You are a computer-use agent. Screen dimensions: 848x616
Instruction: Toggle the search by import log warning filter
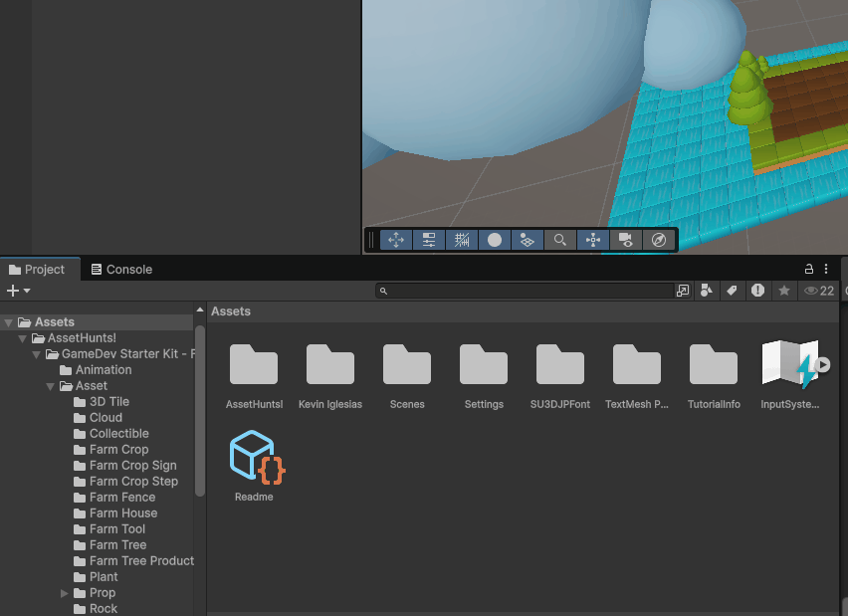758,291
